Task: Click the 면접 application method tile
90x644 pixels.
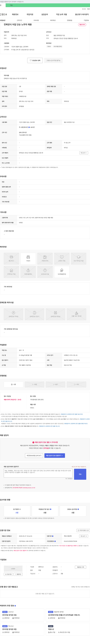Action: [x=34, y=385]
